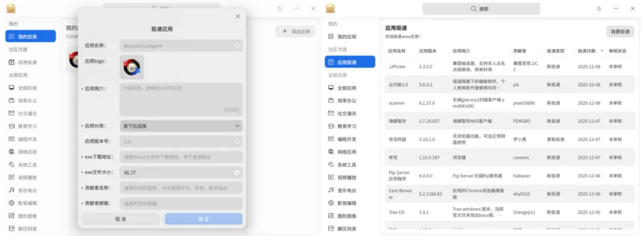Screen dimensions: 644x236
Task: Clear the exe文件大小 field value 45.77
Action: [237, 173]
